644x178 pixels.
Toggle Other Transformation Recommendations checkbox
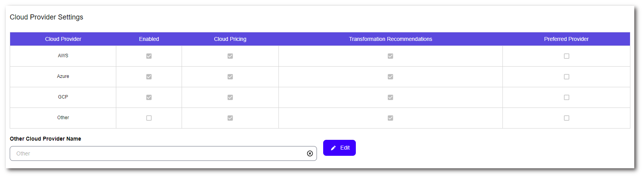point(390,118)
